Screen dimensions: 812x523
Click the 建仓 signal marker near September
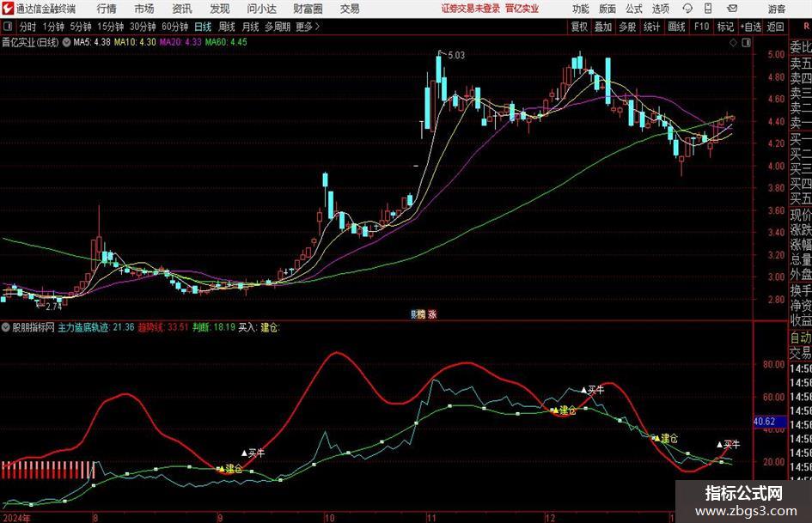click(231, 469)
